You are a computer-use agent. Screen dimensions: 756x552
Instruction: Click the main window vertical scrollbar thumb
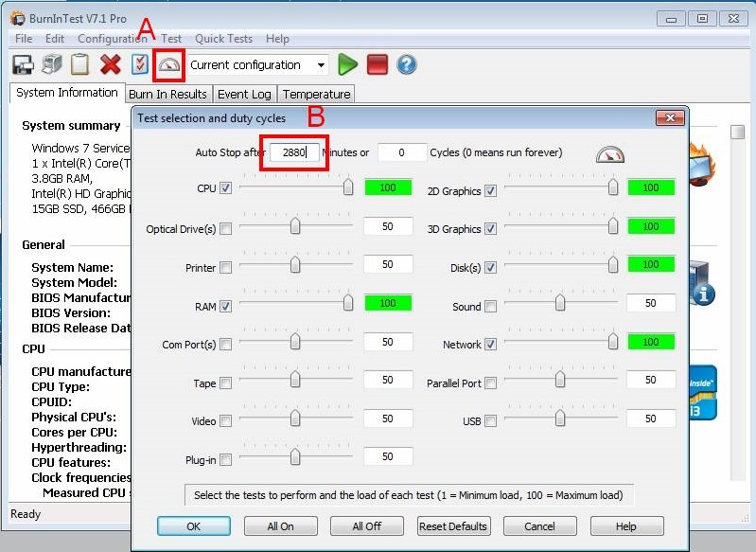[737, 133]
